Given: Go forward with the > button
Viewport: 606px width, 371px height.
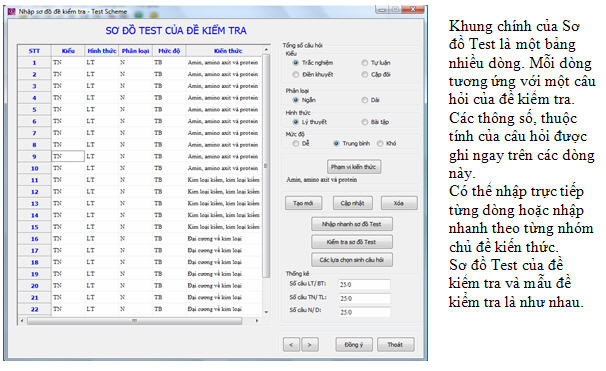Looking at the screenshot, I should click(310, 344).
